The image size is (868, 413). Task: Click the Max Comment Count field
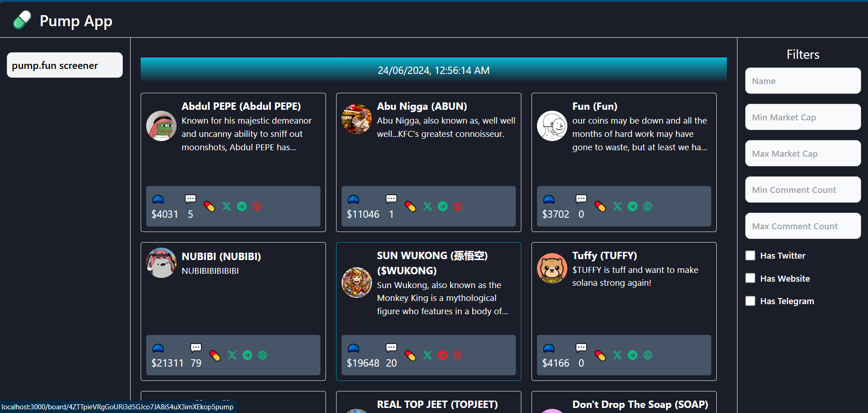(x=803, y=226)
